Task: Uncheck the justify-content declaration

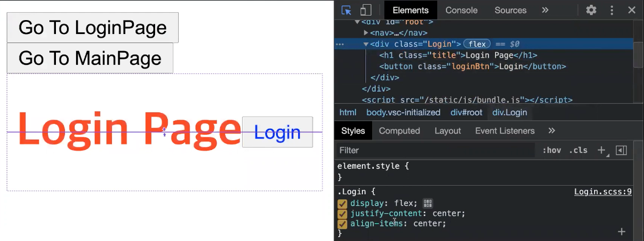Action: 342,214
